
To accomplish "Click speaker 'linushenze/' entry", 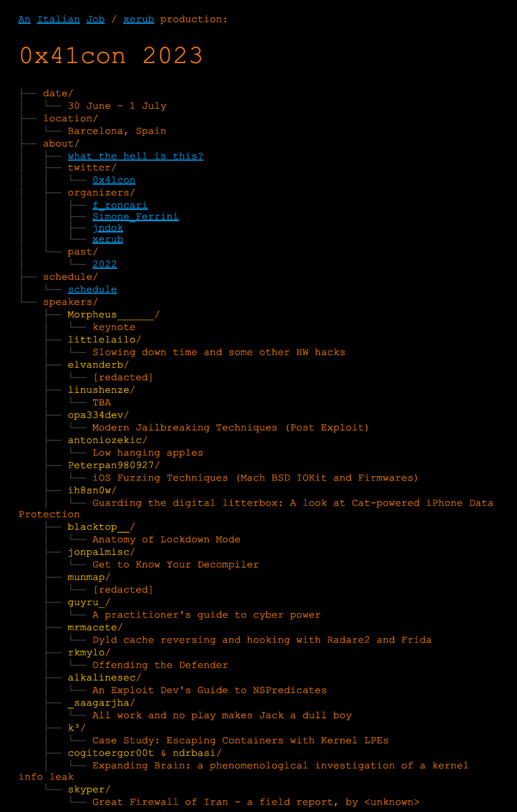I will (101, 390).
